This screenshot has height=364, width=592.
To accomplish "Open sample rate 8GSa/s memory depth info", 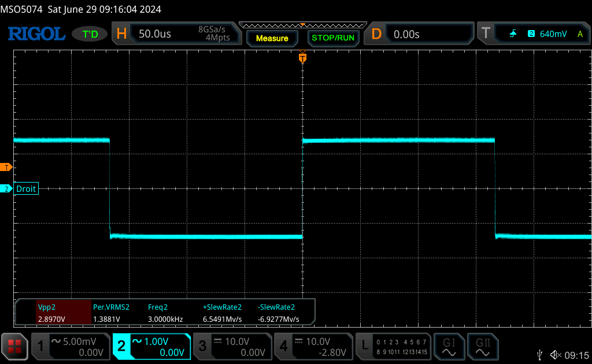I will click(x=214, y=34).
